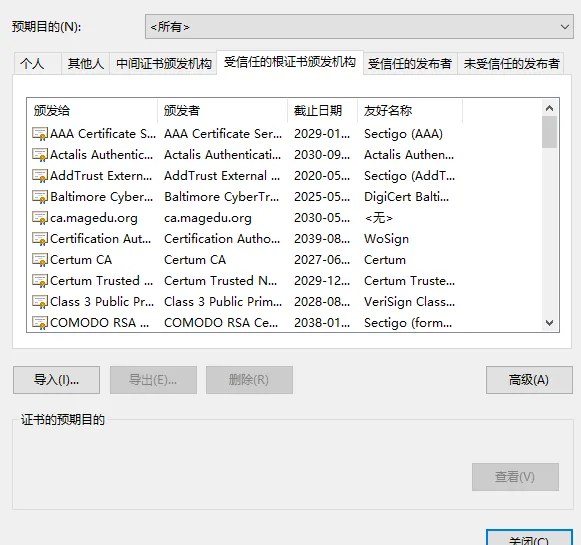Click the COMODO RSA certificate icon
581x545 pixels.
click(40, 323)
